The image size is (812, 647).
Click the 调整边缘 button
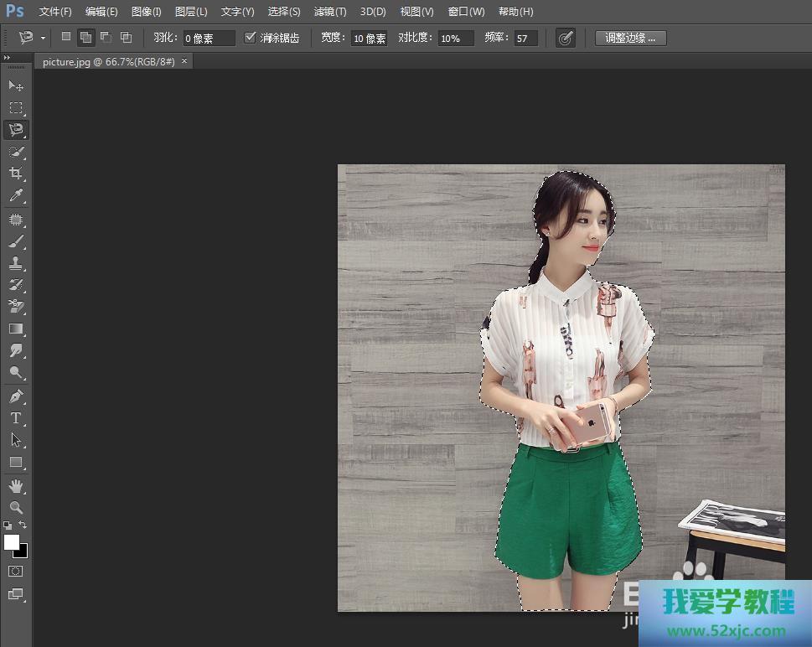click(x=630, y=38)
